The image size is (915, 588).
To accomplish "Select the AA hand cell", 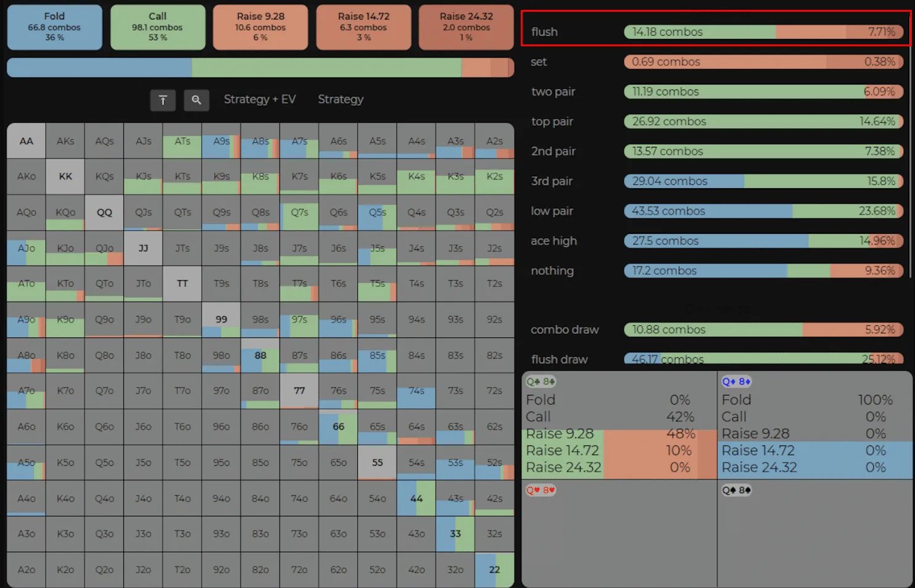I will click(x=27, y=141).
